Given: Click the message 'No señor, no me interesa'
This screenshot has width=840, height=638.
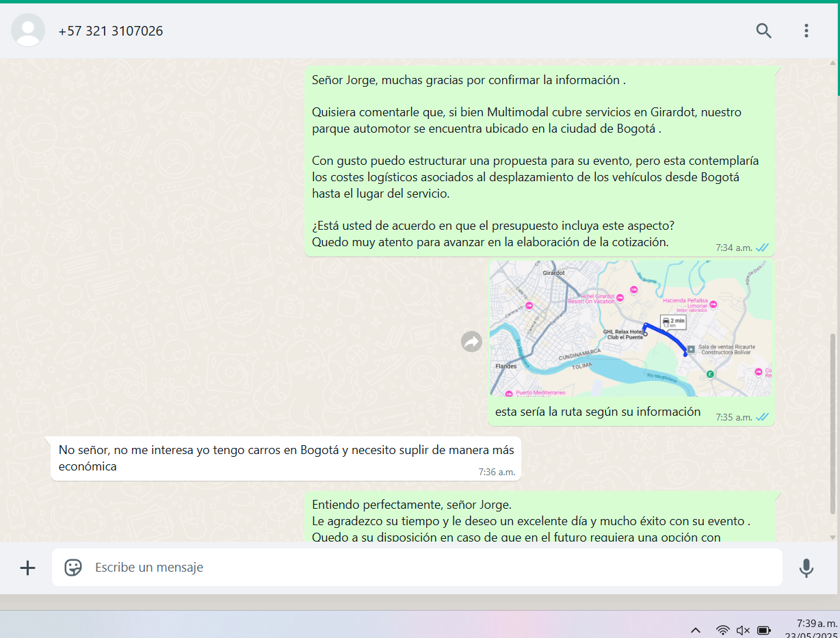Looking at the screenshot, I should pyautogui.click(x=285, y=458).
